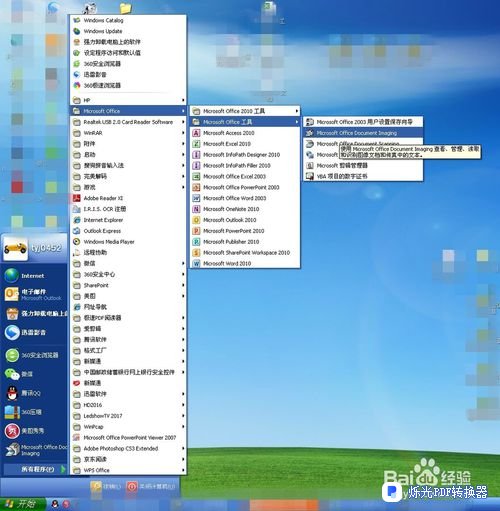The image size is (500, 511).
Task: Open pinned Internet item in start menu
Action: (x=33, y=276)
